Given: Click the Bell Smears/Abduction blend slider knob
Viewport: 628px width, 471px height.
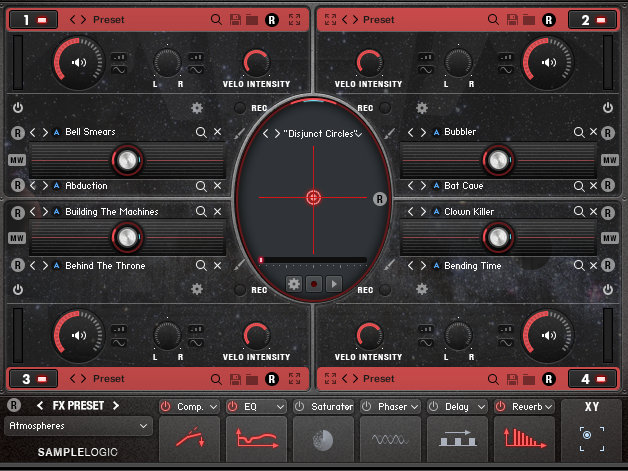Looking at the screenshot, I should [127, 160].
